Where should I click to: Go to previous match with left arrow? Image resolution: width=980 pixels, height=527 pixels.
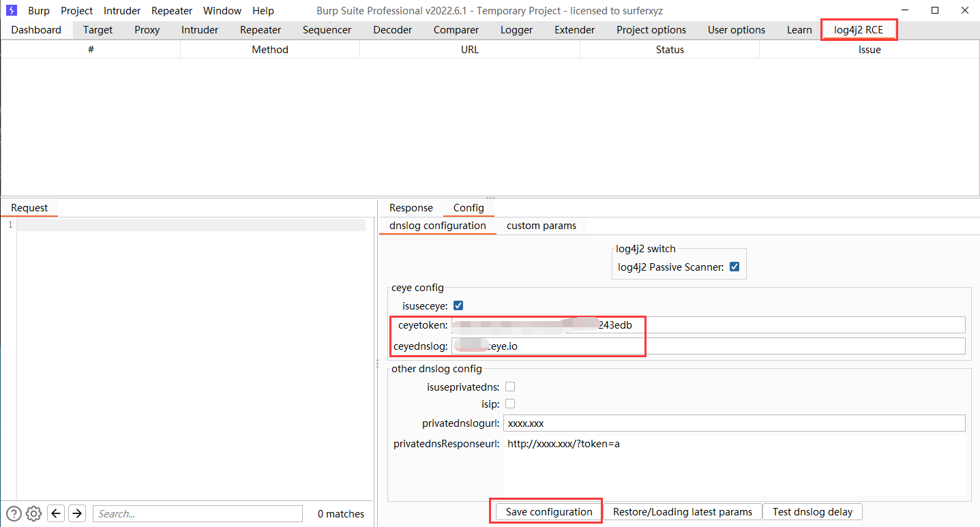tap(57, 513)
